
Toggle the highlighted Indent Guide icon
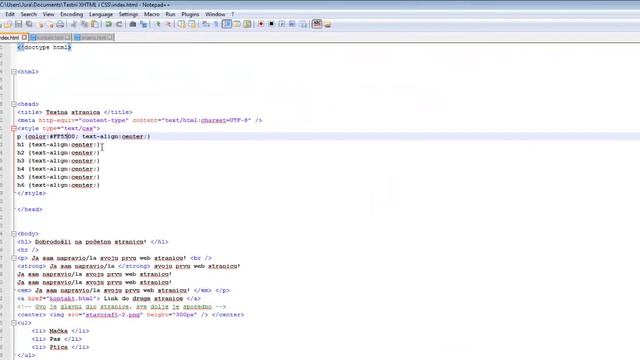click(x=227, y=24)
